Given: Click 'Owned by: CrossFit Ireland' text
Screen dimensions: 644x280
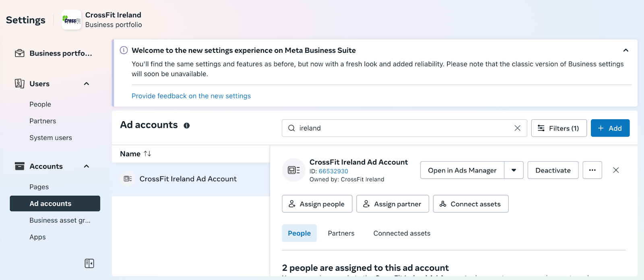Looking at the screenshot, I should (x=347, y=179).
